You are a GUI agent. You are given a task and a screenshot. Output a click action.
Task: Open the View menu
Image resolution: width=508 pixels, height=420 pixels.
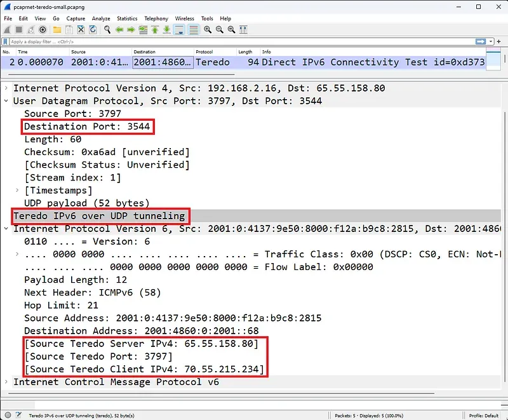coord(40,18)
